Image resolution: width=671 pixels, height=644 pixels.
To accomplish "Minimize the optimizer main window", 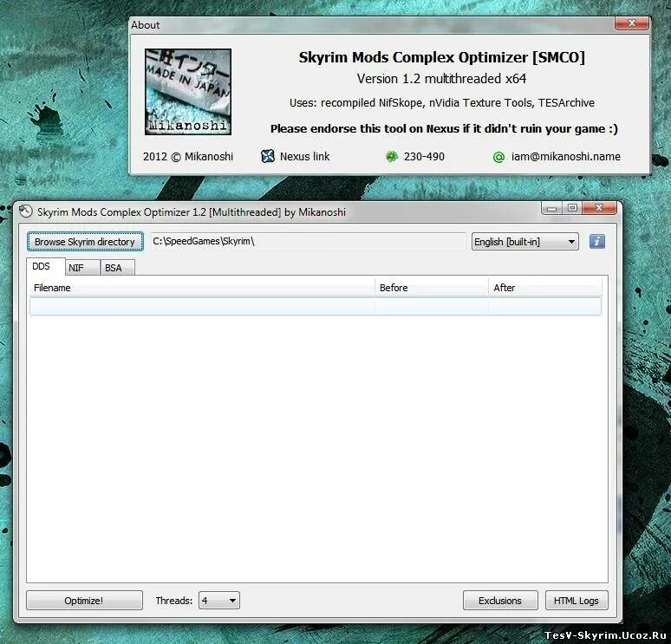I will point(551,208).
